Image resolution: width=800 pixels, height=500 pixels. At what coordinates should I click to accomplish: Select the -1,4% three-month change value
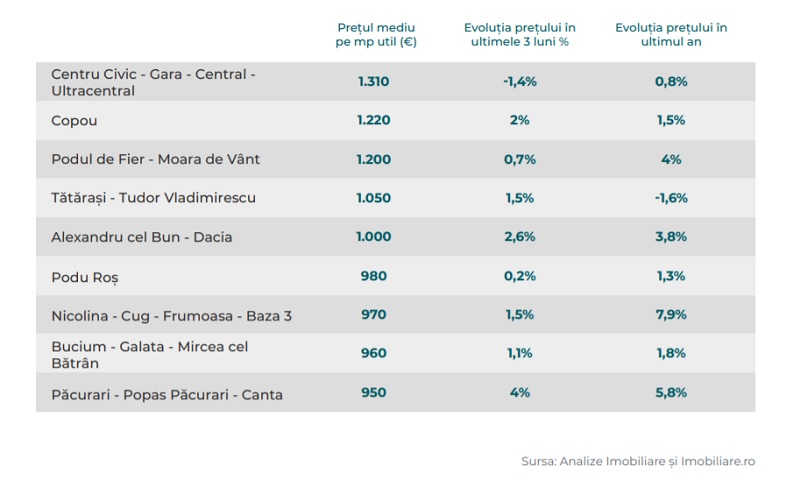pos(520,81)
